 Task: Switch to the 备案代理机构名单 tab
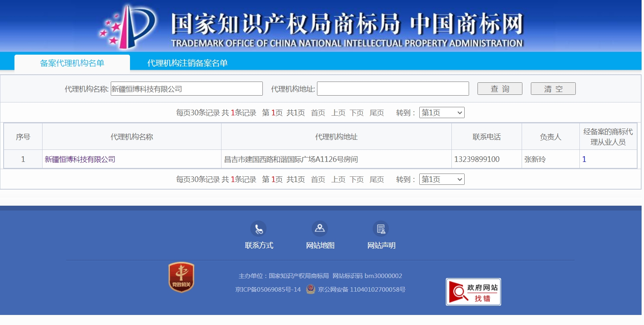[72, 63]
